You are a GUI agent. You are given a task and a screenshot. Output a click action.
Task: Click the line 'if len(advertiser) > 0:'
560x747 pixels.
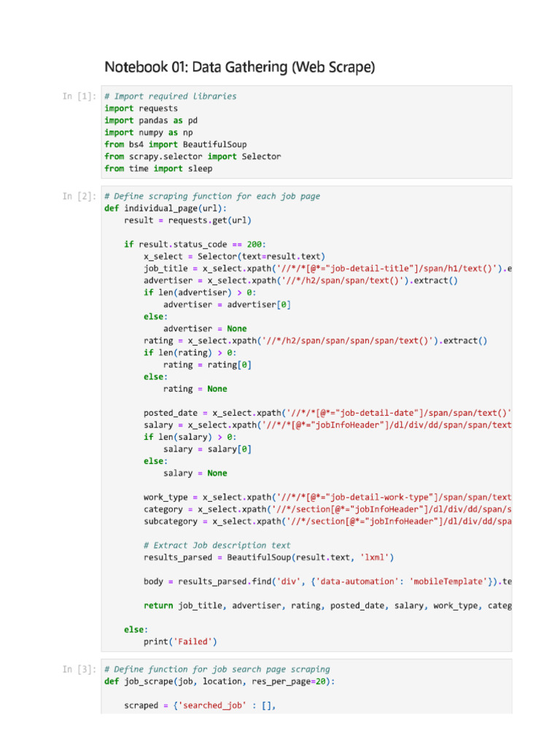click(x=200, y=293)
